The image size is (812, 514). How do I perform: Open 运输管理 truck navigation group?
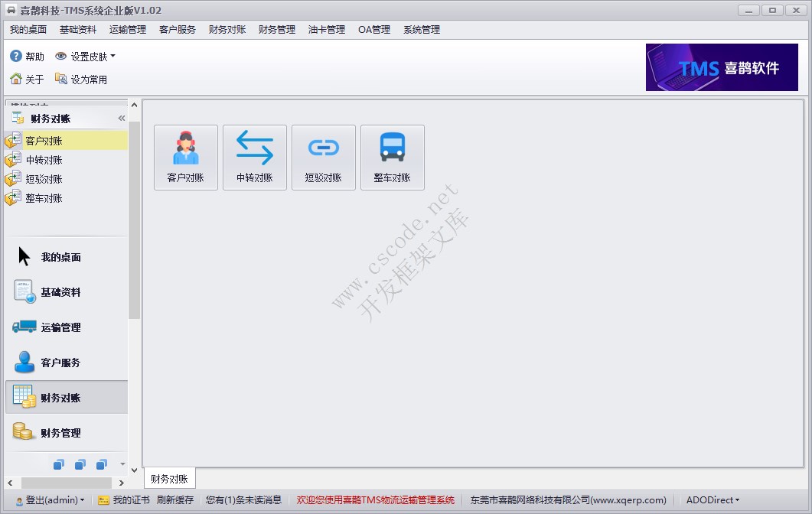tap(67, 327)
